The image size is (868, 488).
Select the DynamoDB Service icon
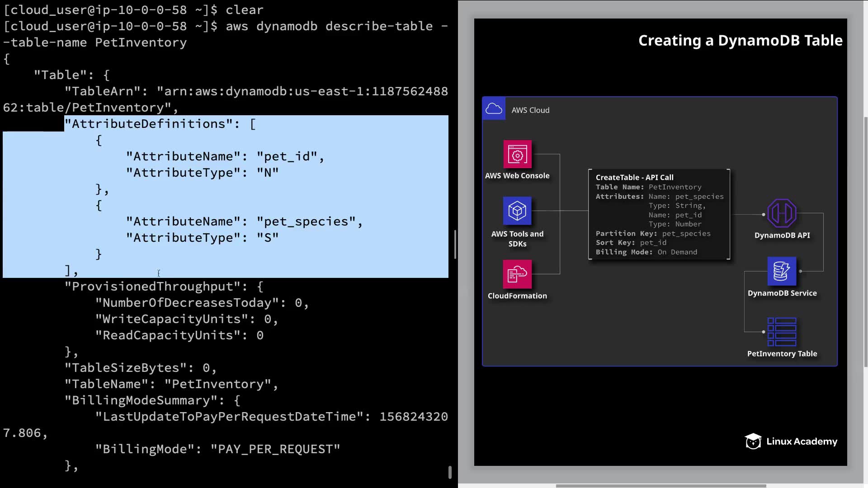click(782, 271)
